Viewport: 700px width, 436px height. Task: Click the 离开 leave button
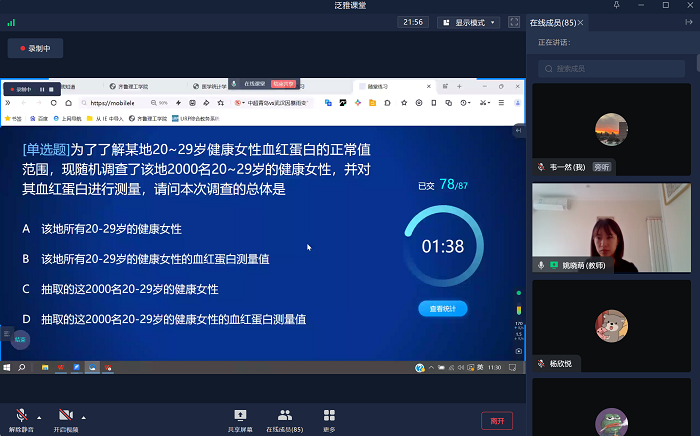[x=497, y=421]
